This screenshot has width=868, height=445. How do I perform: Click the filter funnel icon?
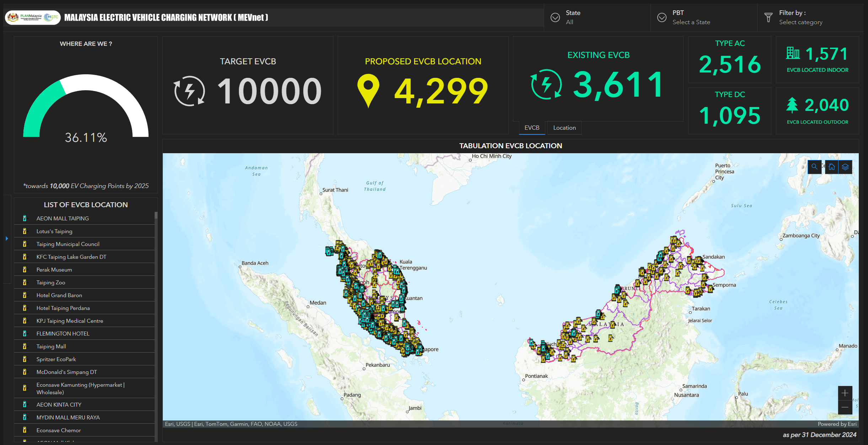[768, 17]
